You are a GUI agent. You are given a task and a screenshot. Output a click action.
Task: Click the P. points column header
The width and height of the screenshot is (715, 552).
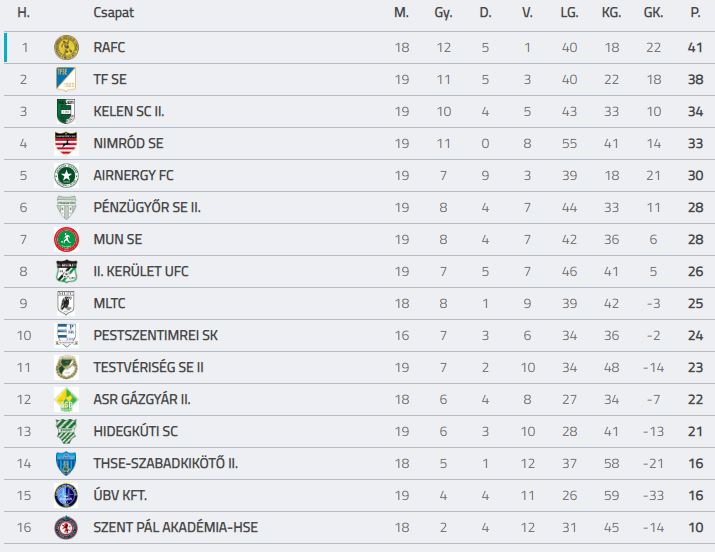[x=695, y=13]
